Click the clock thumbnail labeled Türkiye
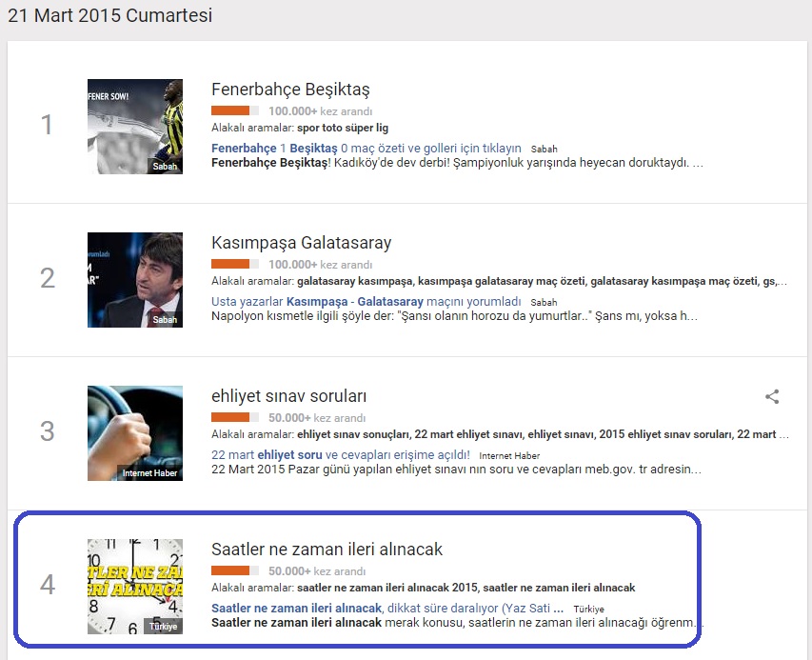812x660 pixels. pos(135,587)
